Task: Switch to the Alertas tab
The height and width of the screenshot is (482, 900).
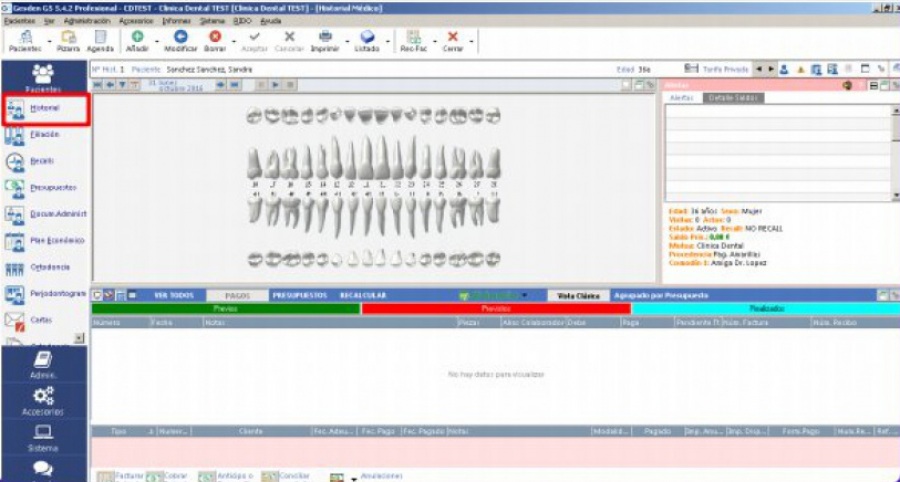Action: click(681, 98)
